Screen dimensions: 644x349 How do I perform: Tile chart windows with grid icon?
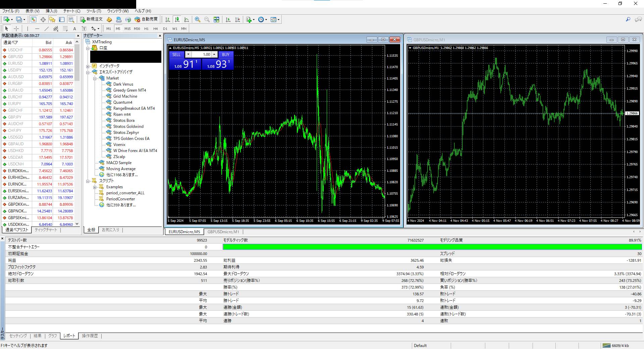tap(216, 19)
